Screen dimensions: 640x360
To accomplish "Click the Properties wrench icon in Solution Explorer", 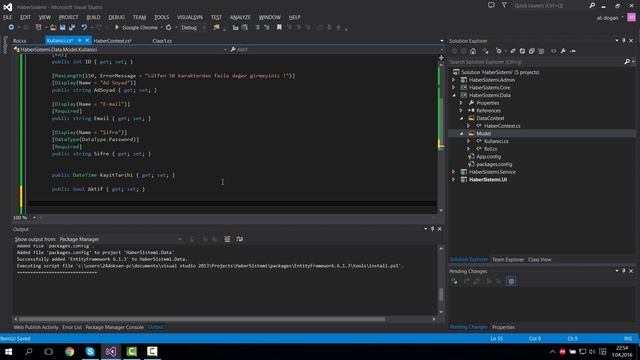I will [563, 51].
